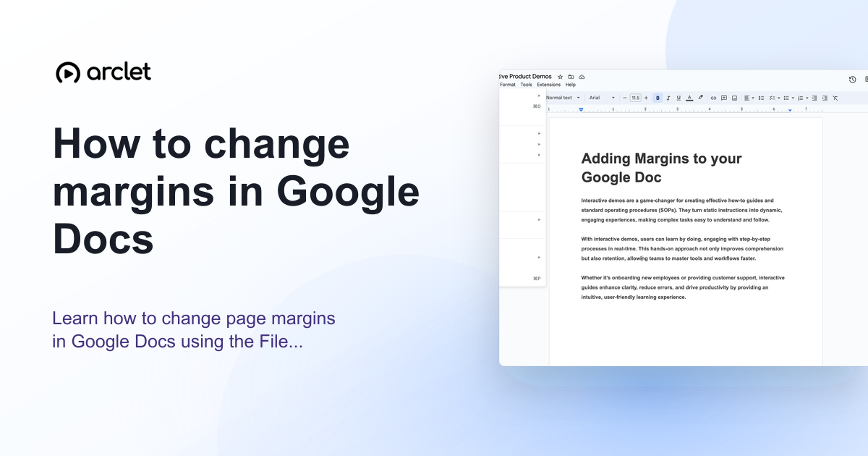Toggle bold formatting
868x456 pixels.
(658, 98)
